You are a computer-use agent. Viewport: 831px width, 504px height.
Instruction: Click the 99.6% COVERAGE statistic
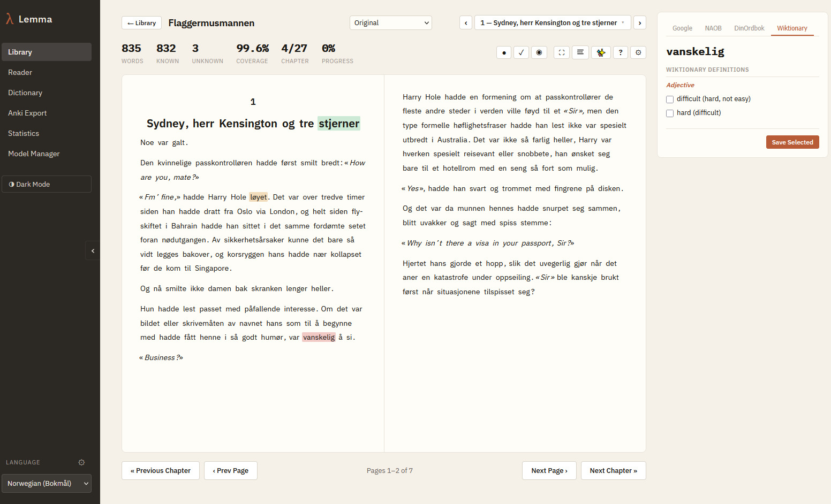click(x=252, y=54)
